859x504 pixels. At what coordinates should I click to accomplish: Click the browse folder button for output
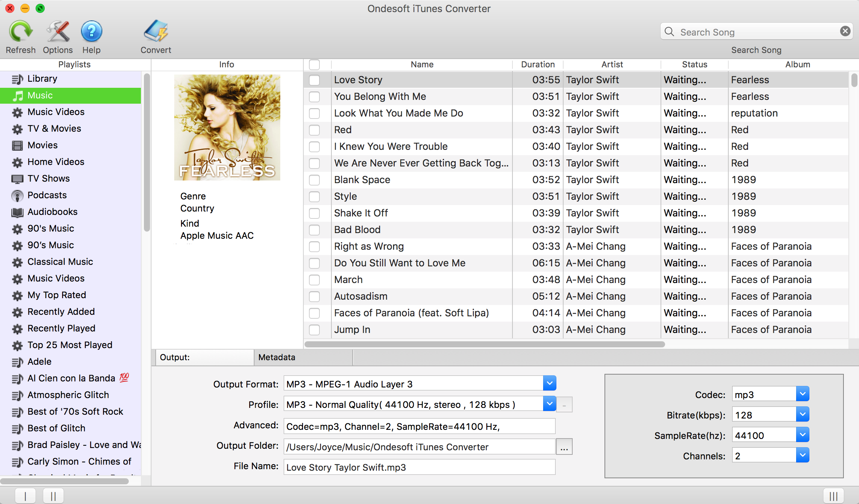564,446
